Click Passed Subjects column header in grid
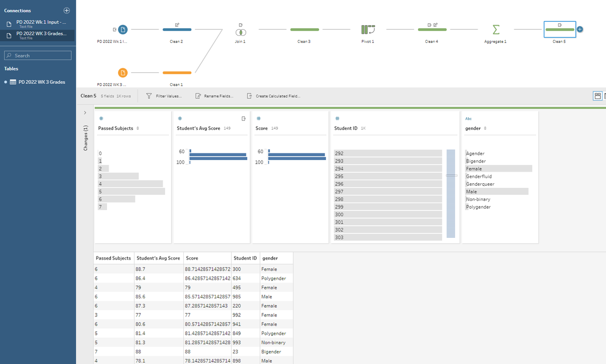This screenshot has height=364, width=606. pos(114,258)
